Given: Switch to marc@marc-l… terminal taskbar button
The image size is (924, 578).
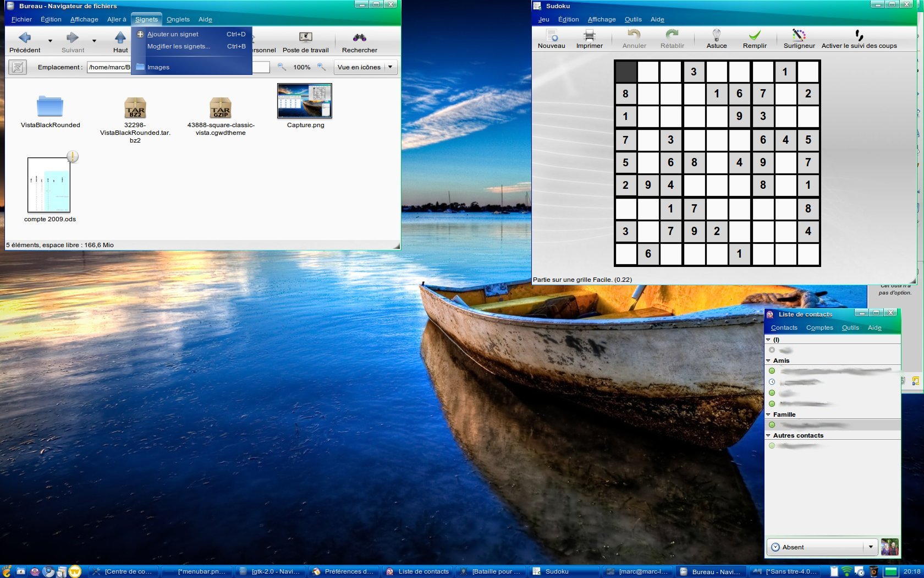Looking at the screenshot, I should [638, 571].
